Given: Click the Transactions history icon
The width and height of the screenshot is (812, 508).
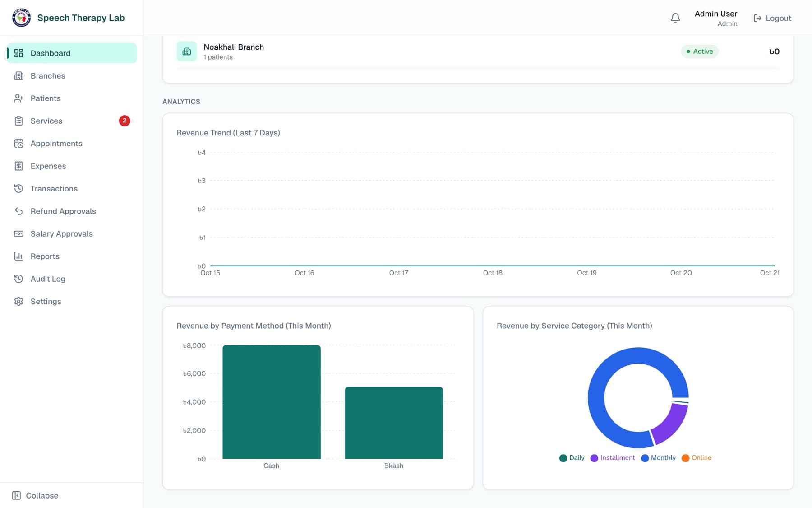Looking at the screenshot, I should pos(18,189).
